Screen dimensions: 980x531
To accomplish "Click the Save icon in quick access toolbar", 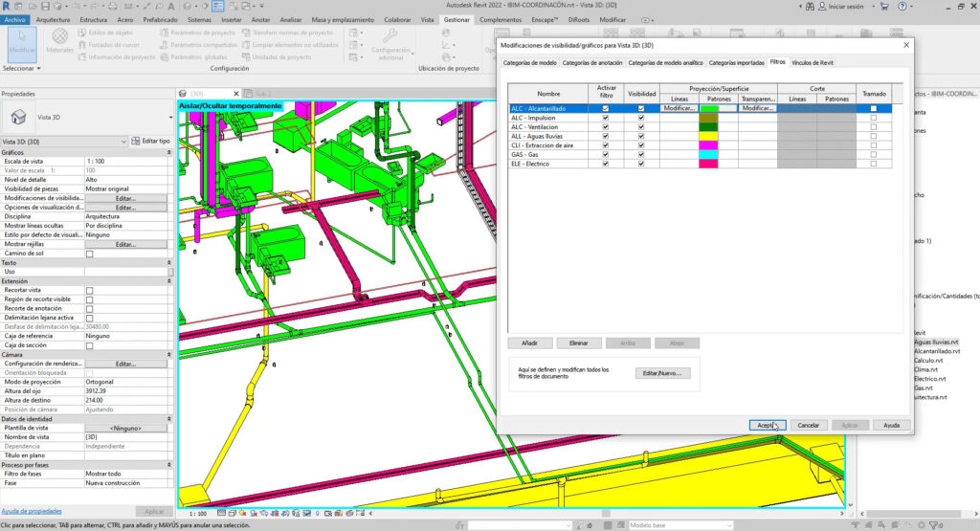I will pos(46,6).
